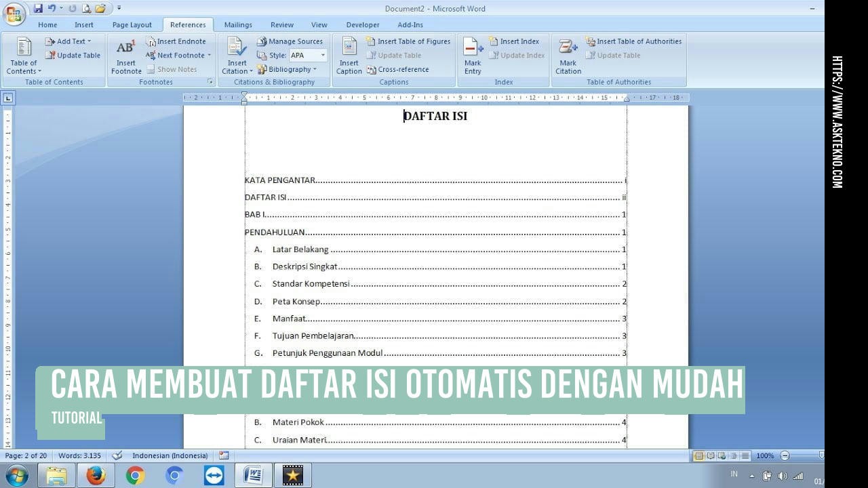868x488 pixels.
Task: Click the Open folder icon in Quick Access
Action: [x=100, y=8]
